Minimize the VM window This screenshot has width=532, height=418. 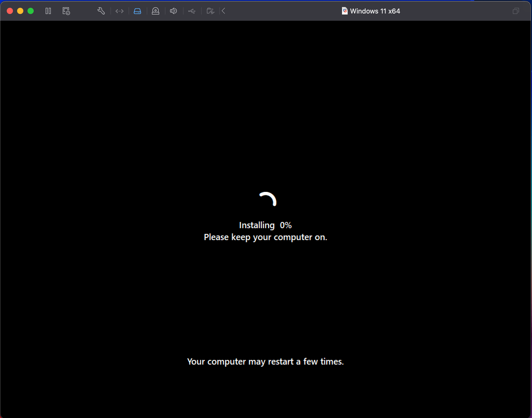pyautogui.click(x=20, y=11)
